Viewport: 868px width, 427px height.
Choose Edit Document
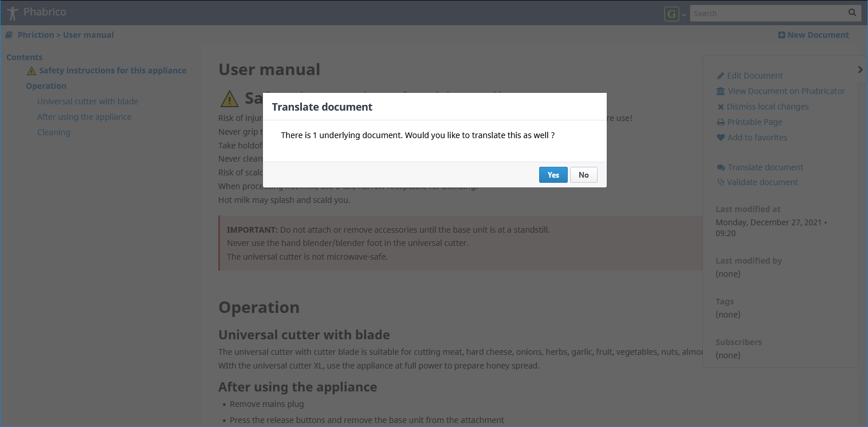(x=755, y=76)
